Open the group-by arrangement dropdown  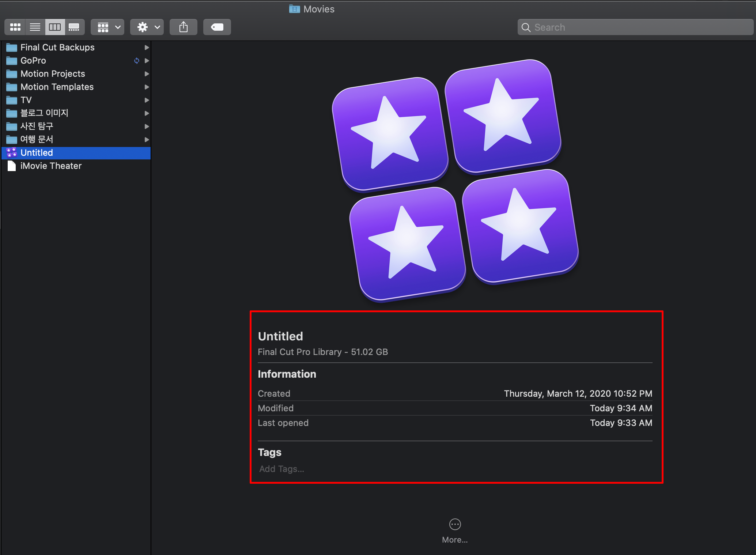point(107,27)
